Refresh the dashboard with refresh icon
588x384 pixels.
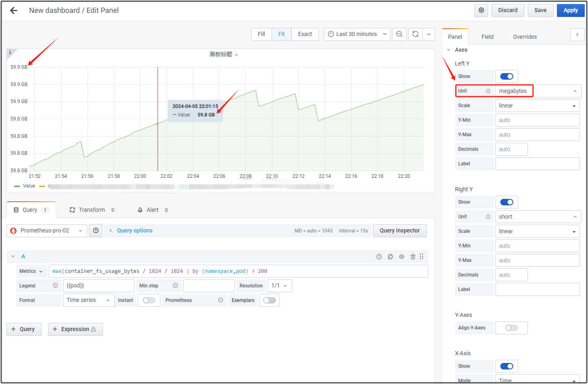(415, 34)
